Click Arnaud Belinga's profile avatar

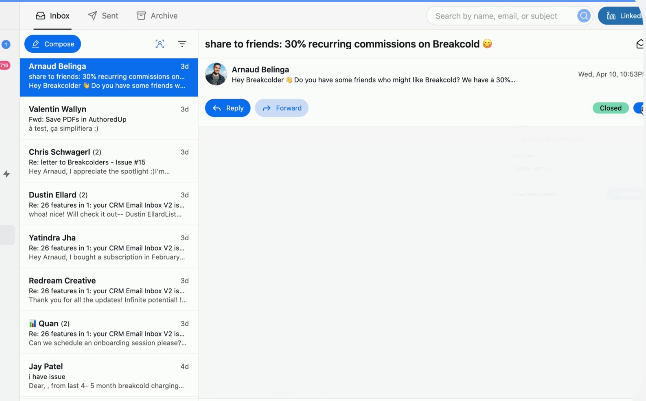(216, 74)
